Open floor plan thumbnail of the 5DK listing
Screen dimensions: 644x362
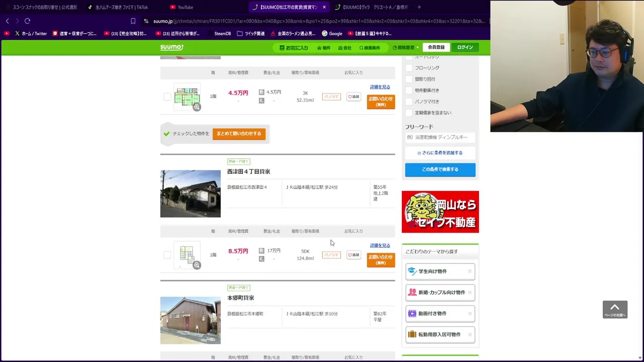(x=187, y=255)
